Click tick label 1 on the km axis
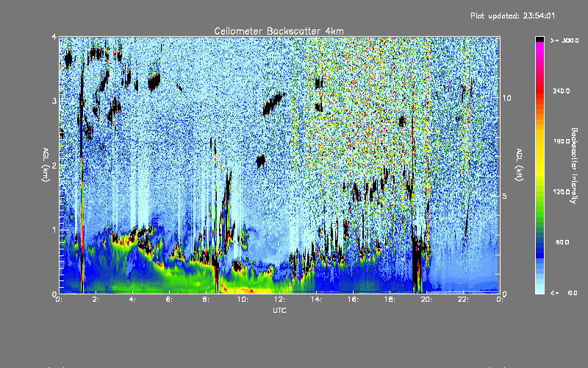Screen dimensions: 588x368 click(x=54, y=230)
